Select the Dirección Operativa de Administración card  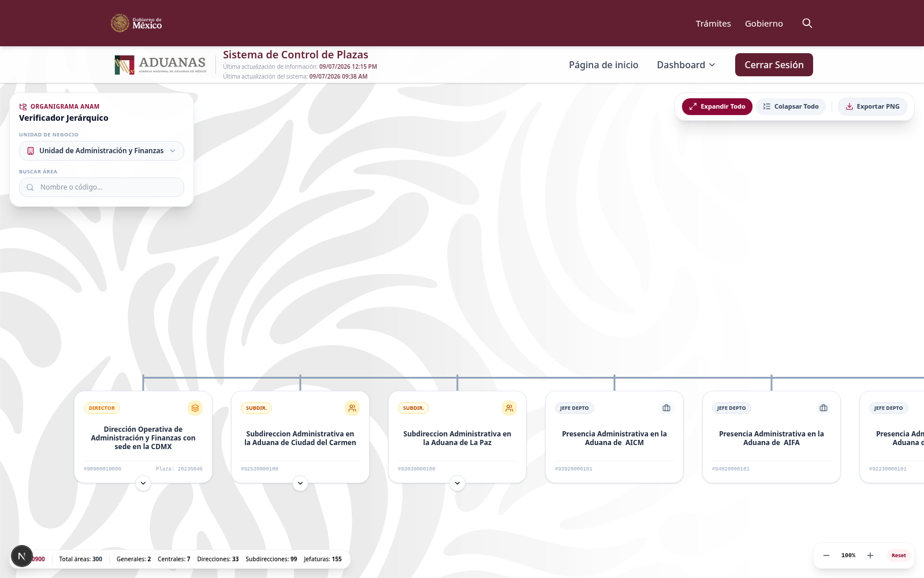click(143, 437)
